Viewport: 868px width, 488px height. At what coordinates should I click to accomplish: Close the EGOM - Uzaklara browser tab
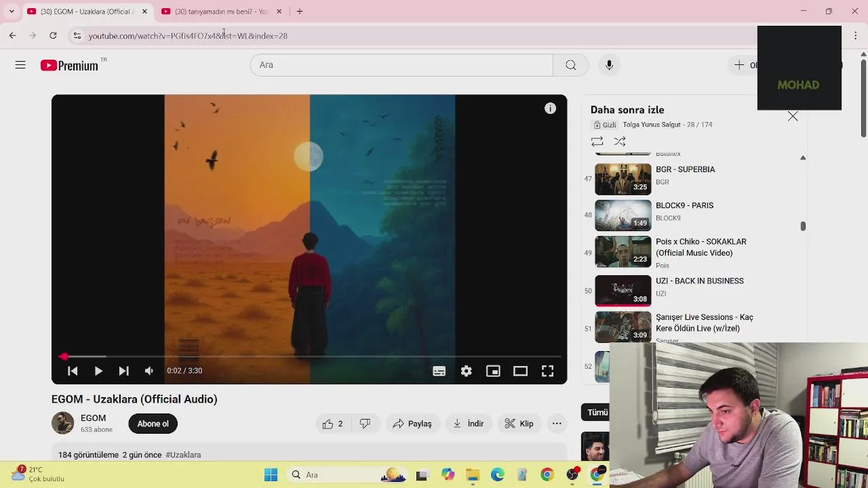pyautogui.click(x=144, y=12)
